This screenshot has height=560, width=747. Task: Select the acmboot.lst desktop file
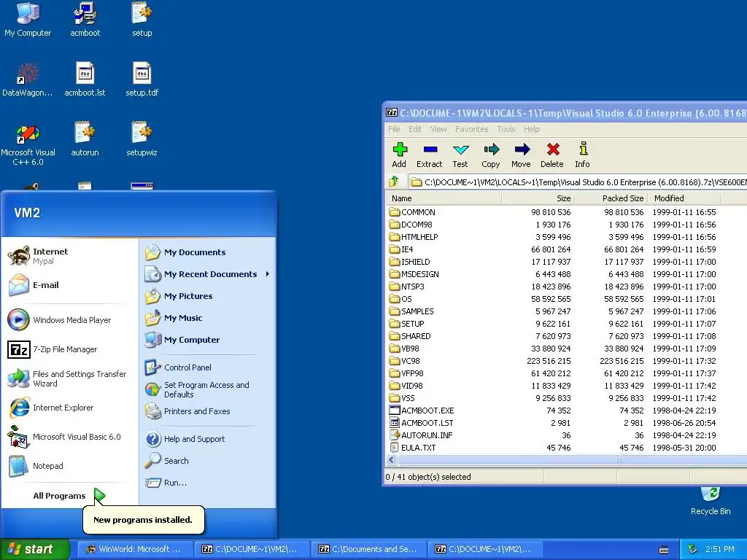pos(85,79)
